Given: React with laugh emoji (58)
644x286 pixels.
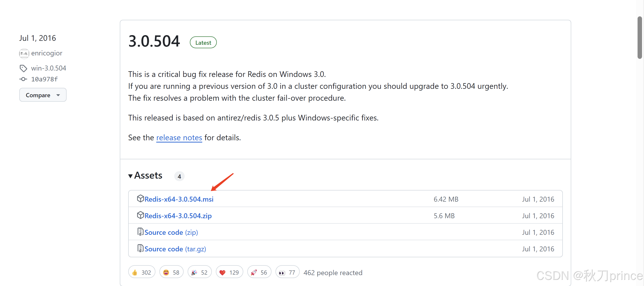Looking at the screenshot, I should [171, 272].
